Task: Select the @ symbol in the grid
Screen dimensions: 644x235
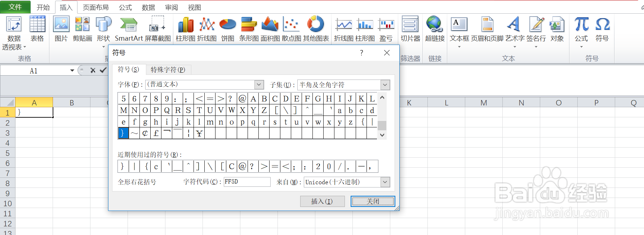Action: [242, 99]
